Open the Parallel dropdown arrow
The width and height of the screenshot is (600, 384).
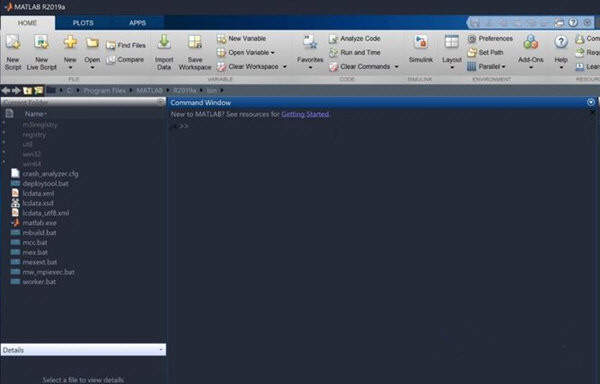point(504,67)
